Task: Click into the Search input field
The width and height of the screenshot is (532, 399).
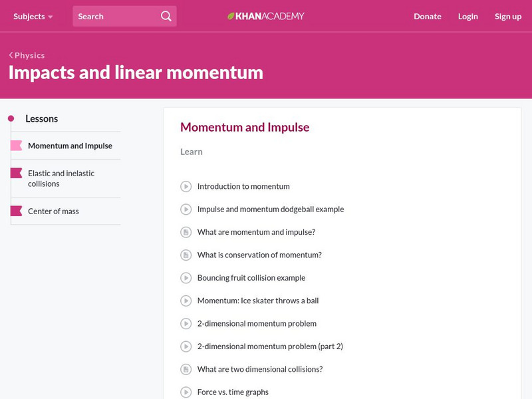Action: pos(114,17)
